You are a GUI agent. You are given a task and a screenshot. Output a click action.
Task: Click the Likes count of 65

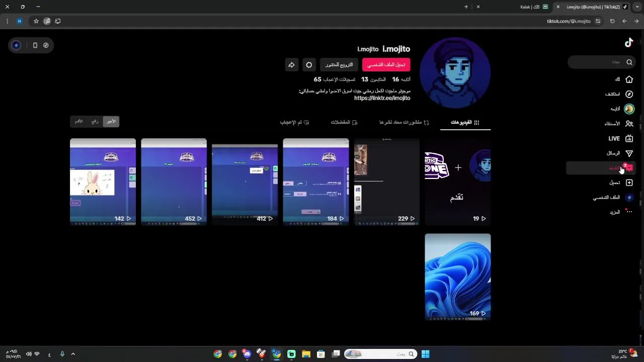click(335, 79)
